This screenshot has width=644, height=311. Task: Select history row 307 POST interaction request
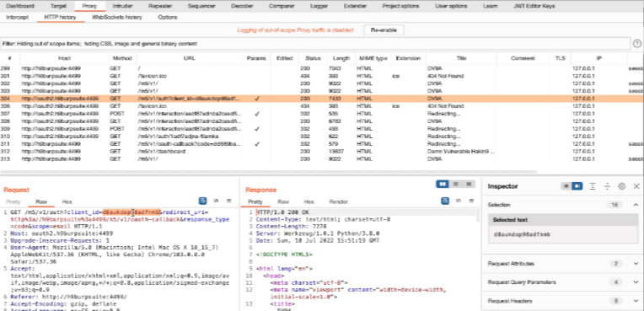[322, 114]
